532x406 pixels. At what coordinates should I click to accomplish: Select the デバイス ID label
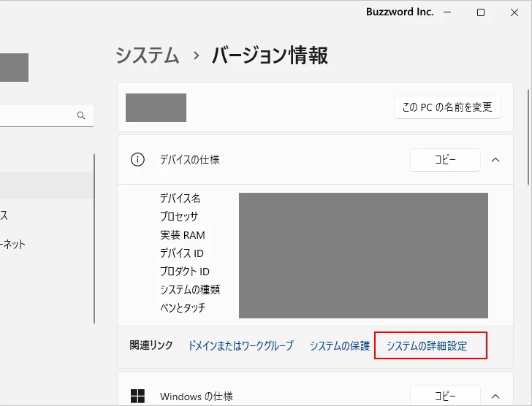tap(182, 253)
